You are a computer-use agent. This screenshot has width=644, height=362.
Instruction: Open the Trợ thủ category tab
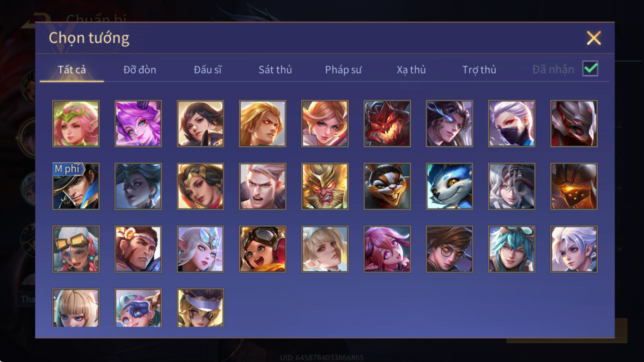coord(479,70)
